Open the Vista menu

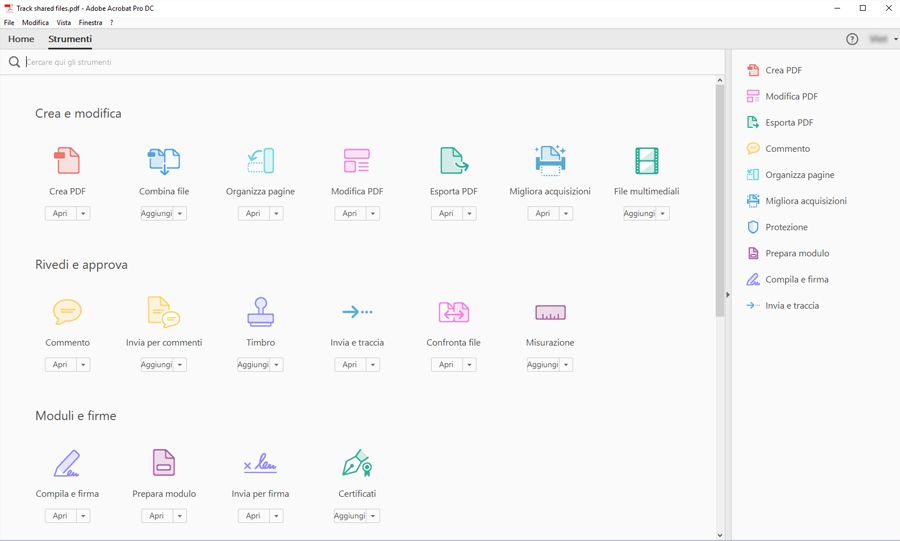(x=64, y=22)
